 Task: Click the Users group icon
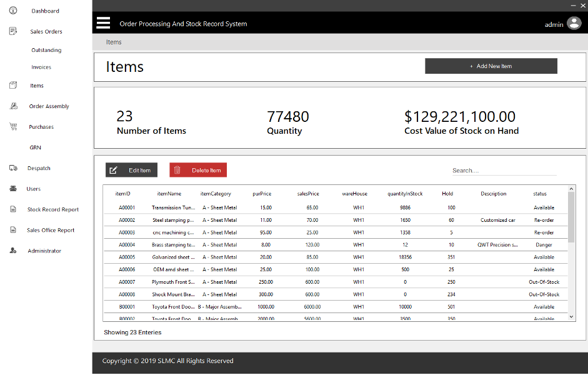[13, 189]
